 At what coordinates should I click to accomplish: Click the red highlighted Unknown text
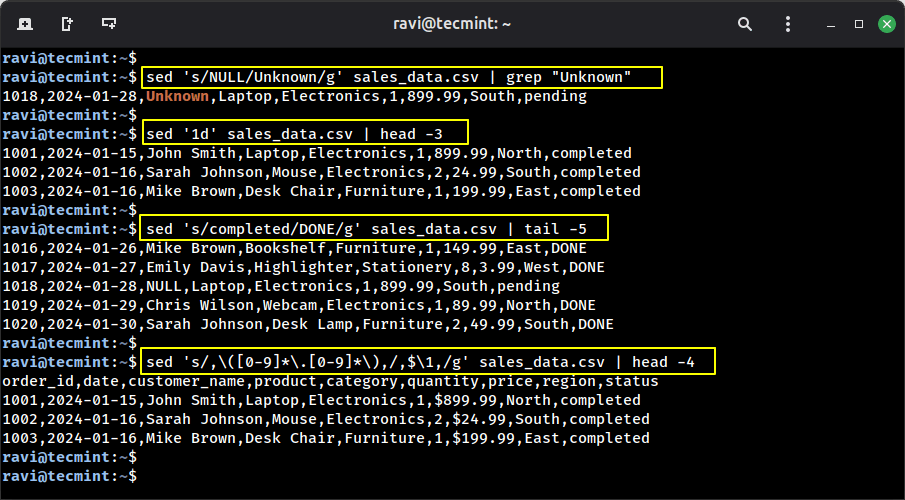[x=178, y=97]
